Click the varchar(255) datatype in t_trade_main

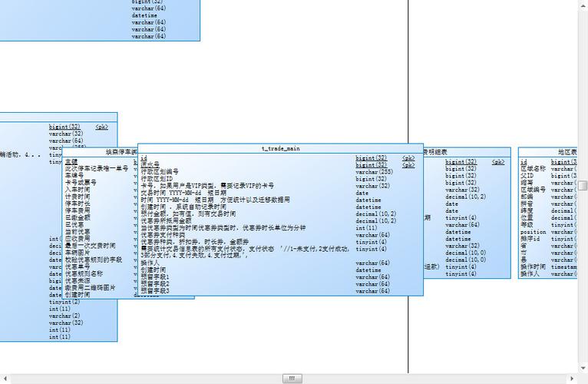pos(375,172)
